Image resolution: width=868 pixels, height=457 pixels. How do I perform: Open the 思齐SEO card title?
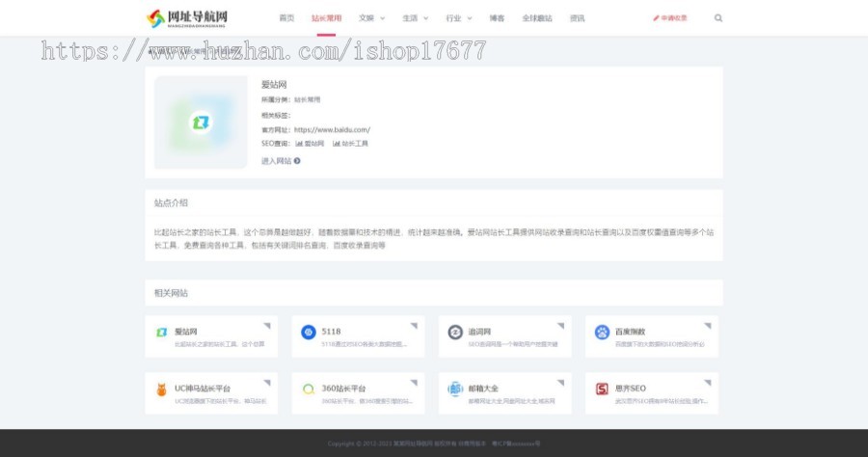coord(630,389)
